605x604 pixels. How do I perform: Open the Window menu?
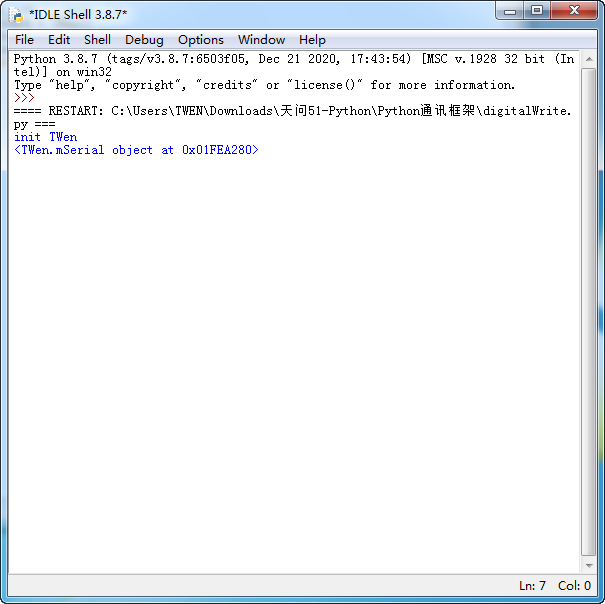point(261,40)
